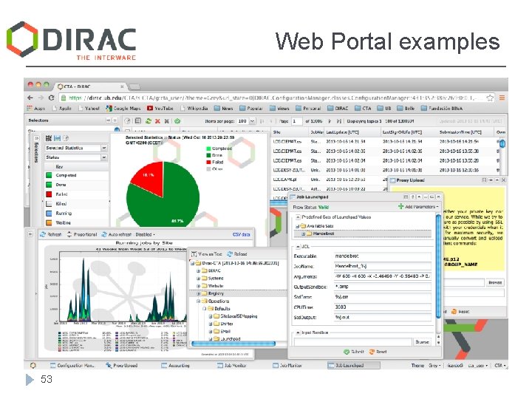Expand the Registry folder in the configuration tree

(199, 293)
